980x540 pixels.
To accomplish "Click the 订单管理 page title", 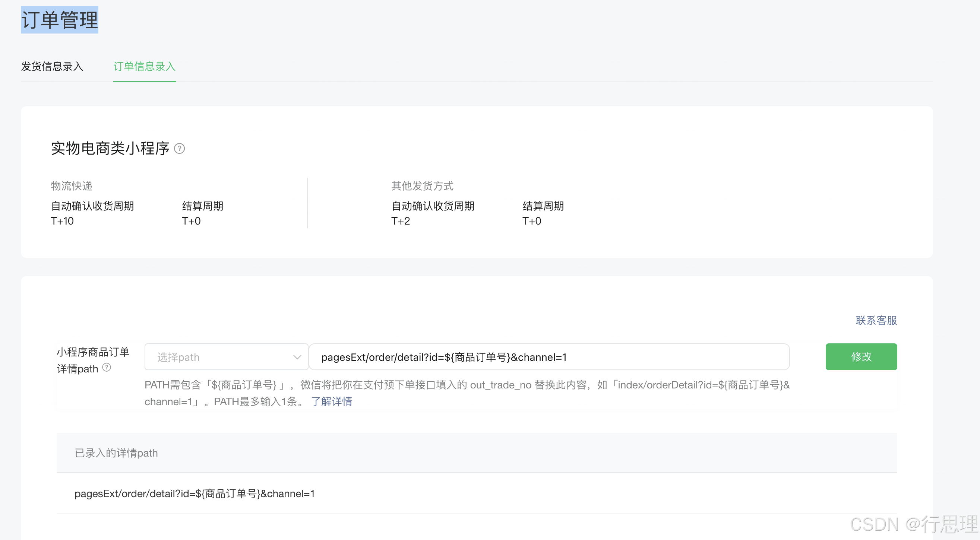I will [60, 20].
